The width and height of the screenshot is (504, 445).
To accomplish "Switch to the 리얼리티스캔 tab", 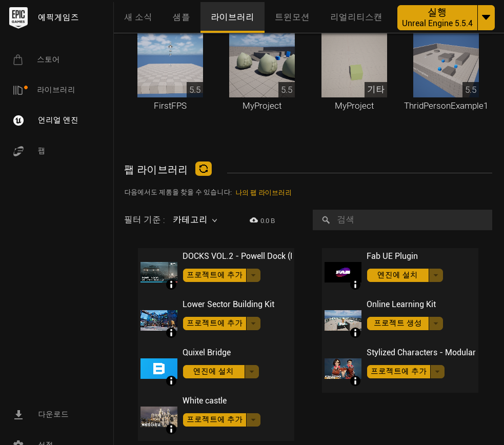I will [x=356, y=17].
